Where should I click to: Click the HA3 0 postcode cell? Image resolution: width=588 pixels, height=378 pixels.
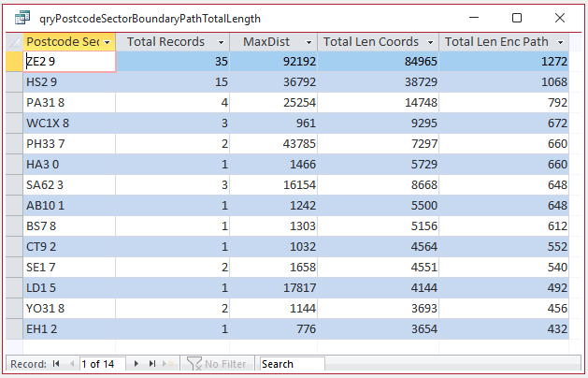click(69, 165)
